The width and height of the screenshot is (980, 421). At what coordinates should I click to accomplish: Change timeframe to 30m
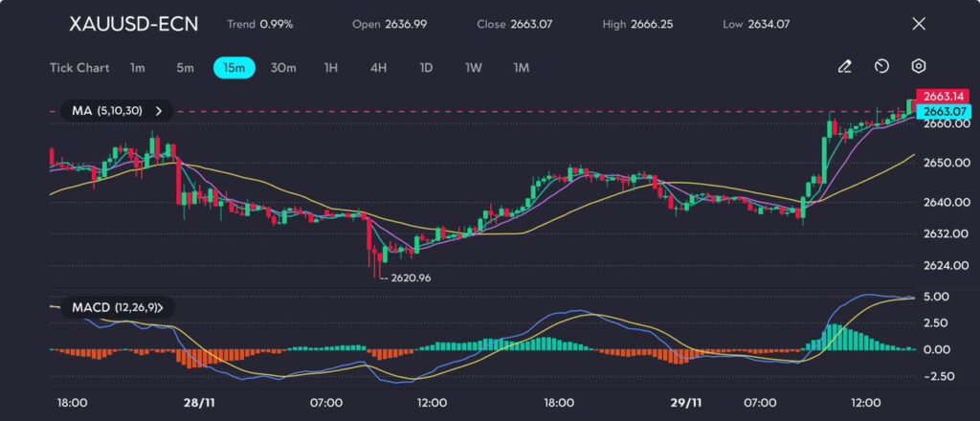tap(283, 68)
